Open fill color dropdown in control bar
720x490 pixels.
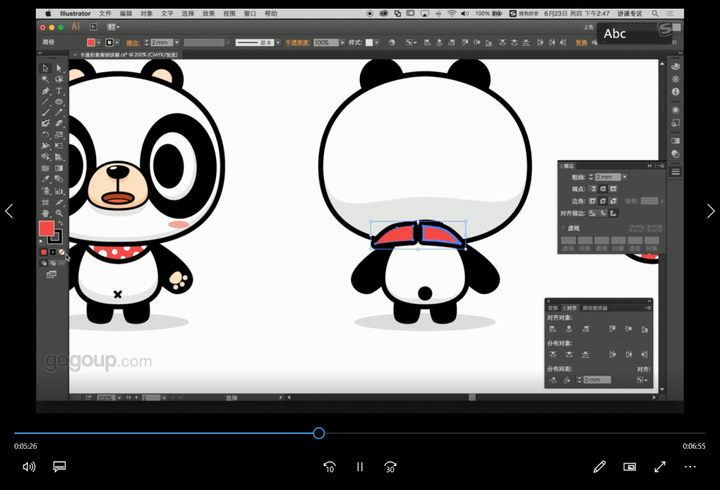tap(98, 43)
